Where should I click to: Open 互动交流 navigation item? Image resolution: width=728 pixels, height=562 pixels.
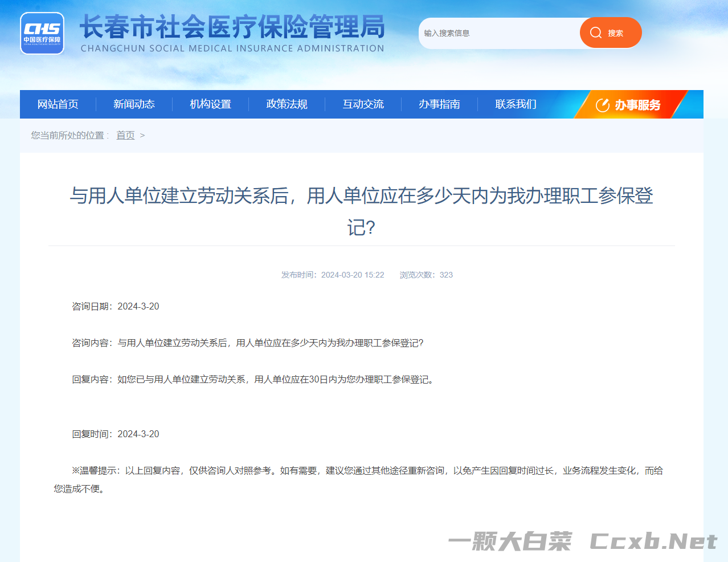click(x=363, y=104)
